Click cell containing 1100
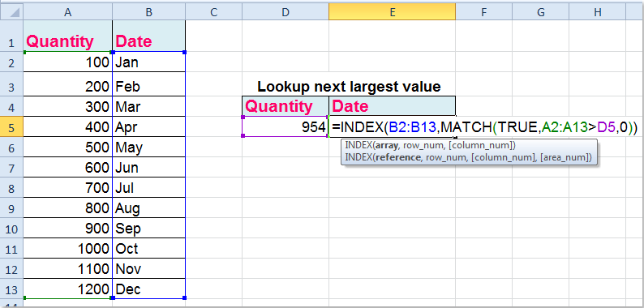Screen dimensions: 644x308 [68, 269]
